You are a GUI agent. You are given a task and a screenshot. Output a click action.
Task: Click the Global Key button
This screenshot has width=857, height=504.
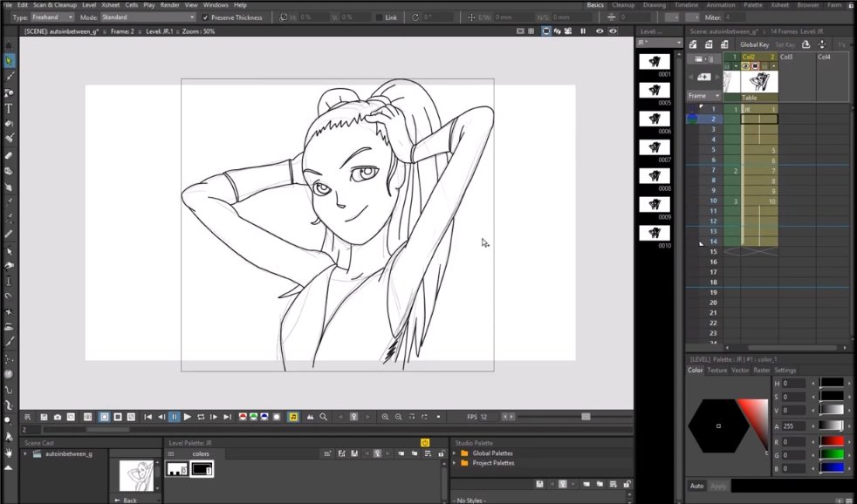754,44
